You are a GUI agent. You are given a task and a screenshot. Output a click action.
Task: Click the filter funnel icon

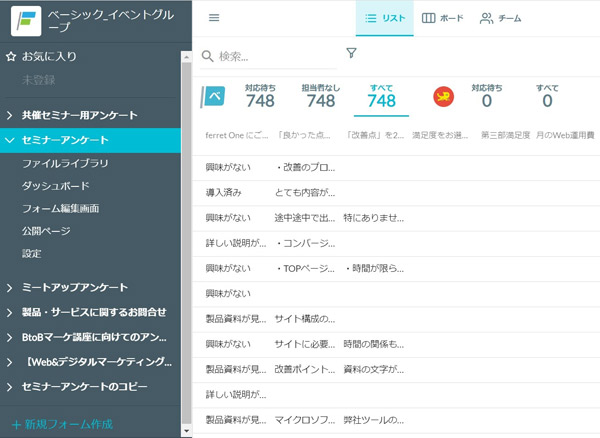click(351, 54)
